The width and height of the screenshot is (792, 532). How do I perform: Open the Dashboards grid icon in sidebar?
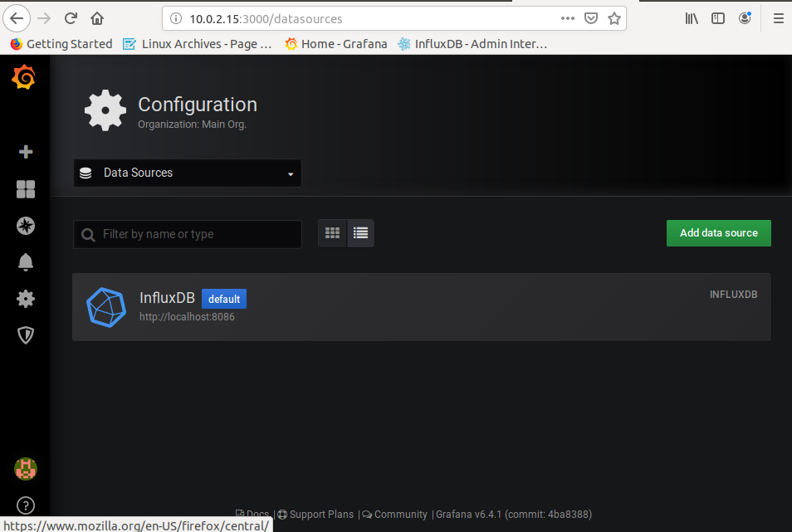(x=25, y=189)
